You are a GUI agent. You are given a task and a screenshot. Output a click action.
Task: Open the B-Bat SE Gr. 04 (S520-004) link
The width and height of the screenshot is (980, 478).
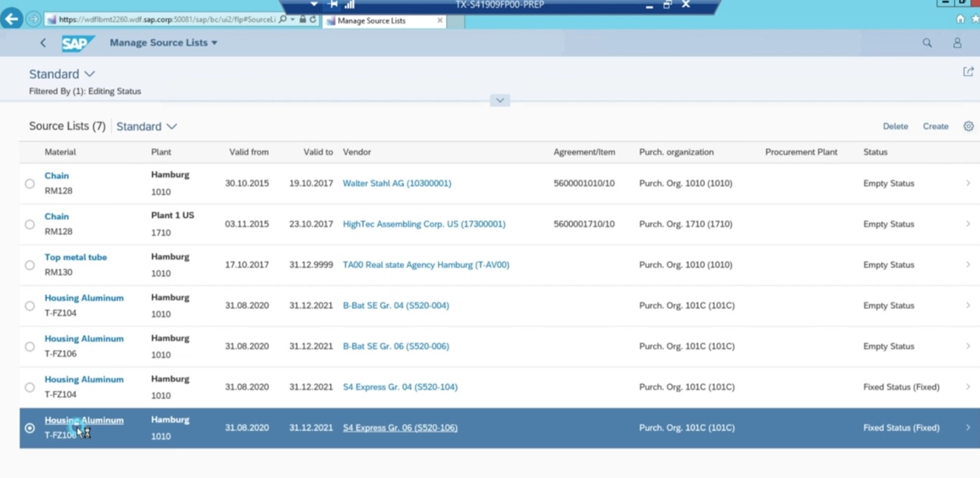pos(396,306)
